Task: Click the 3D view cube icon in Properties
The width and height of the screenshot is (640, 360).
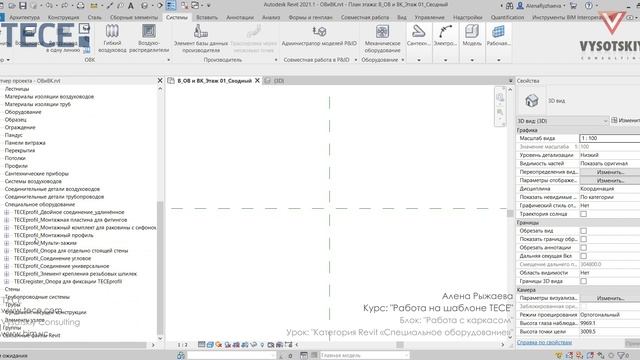Action: point(531,100)
